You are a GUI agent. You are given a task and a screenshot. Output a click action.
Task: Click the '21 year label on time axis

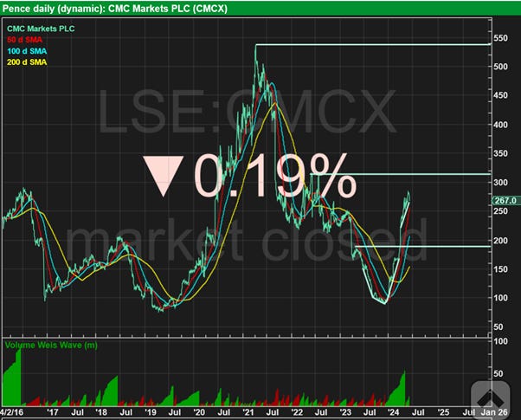point(248,412)
